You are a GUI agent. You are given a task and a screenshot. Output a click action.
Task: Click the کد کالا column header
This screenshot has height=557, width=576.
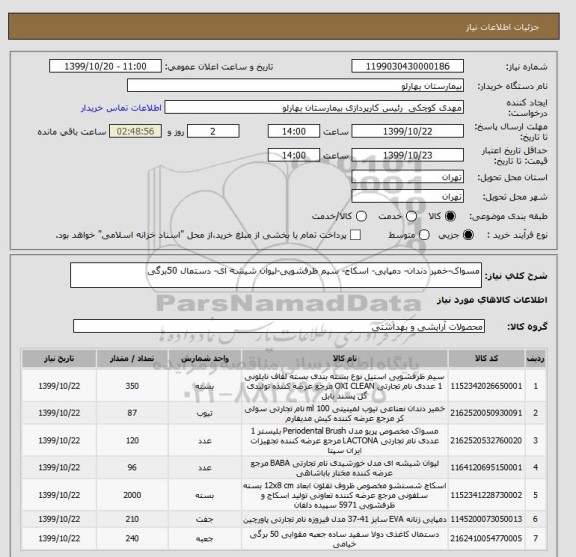click(x=486, y=359)
